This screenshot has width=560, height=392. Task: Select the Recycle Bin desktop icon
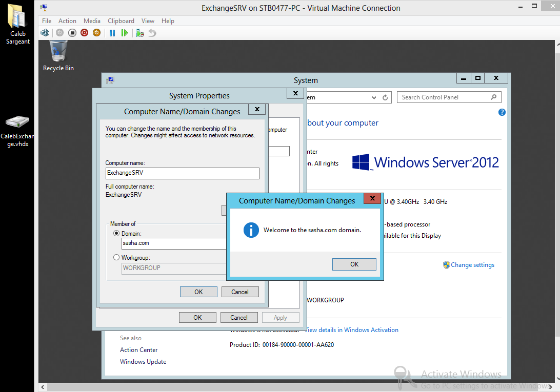pos(58,56)
